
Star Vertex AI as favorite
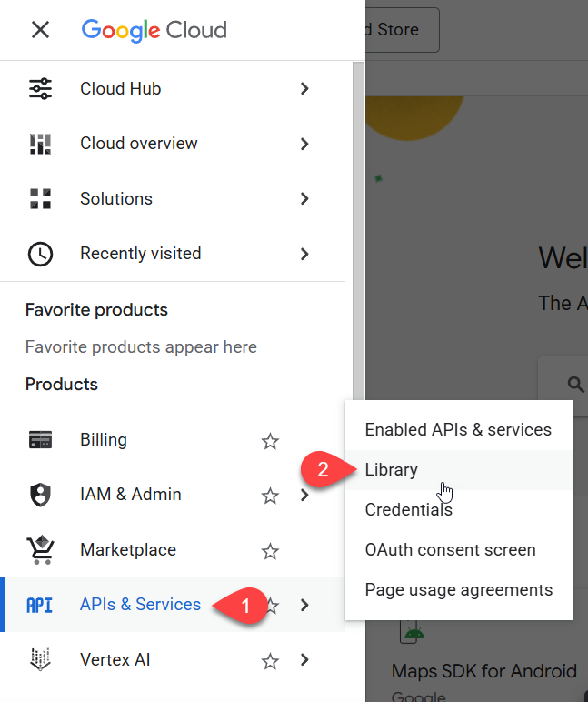pos(270,661)
